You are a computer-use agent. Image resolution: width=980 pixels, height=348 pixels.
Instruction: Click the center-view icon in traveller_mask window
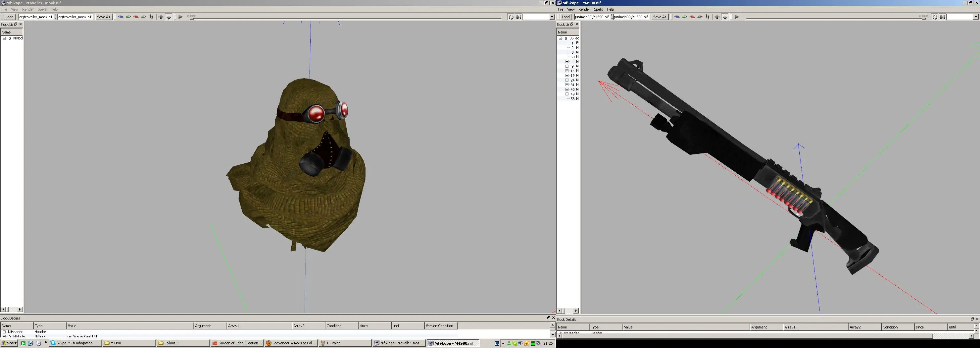pos(161,17)
